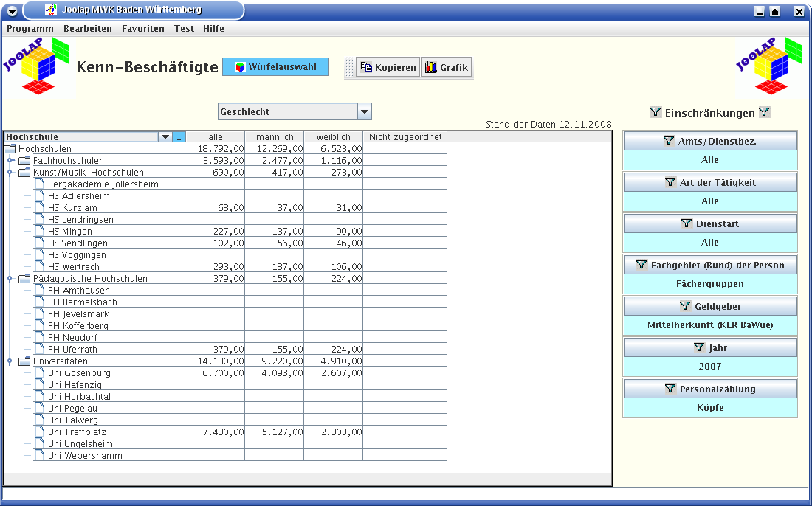This screenshot has height=506, width=812.
Task: Click the folder icon beside Universitäten
Action: coord(24,361)
